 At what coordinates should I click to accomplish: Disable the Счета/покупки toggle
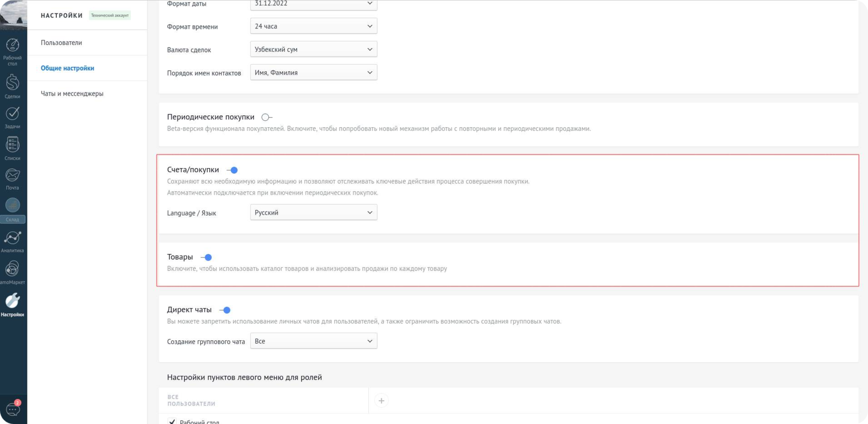pyautogui.click(x=232, y=170)
